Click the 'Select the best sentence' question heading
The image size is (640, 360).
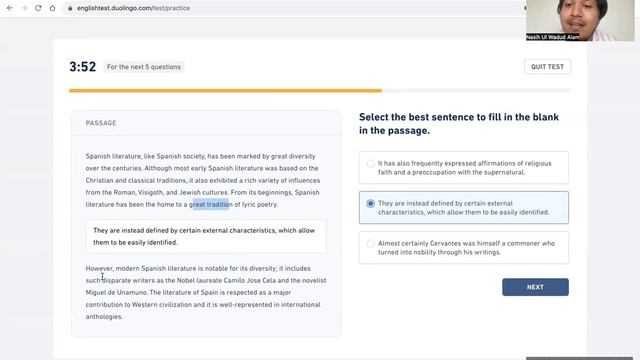coord(459,124)
